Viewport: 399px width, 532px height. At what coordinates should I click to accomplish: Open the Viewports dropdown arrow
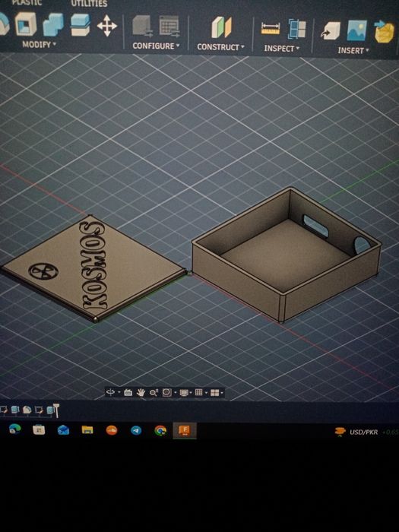(x=222, y=393)
